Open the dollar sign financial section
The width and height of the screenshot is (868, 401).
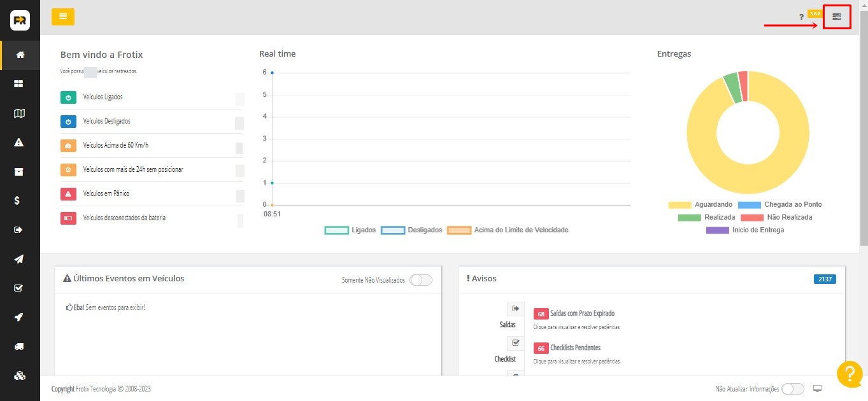click(x=19, y=200)
